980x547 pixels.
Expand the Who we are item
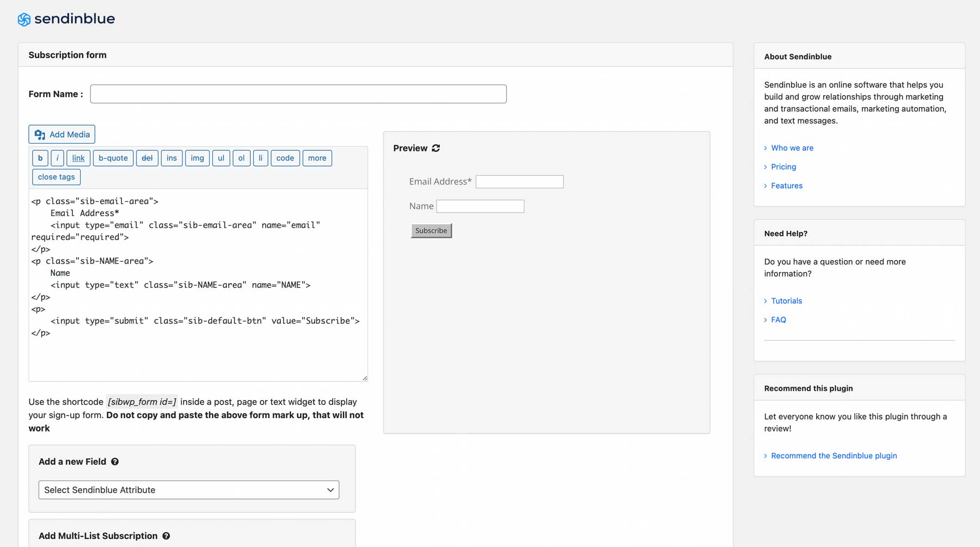792,147
